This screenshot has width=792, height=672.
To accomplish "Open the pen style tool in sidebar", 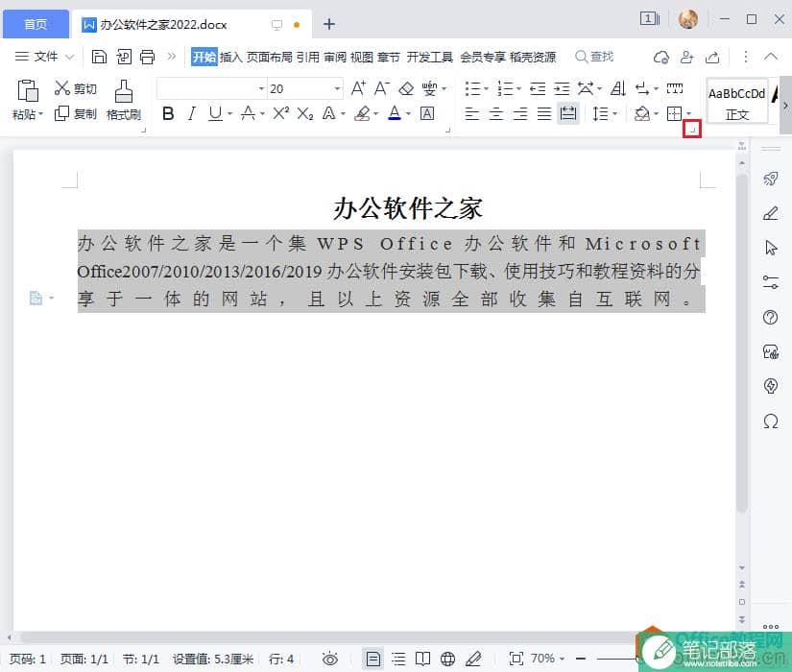I will [x=770, y=213].
